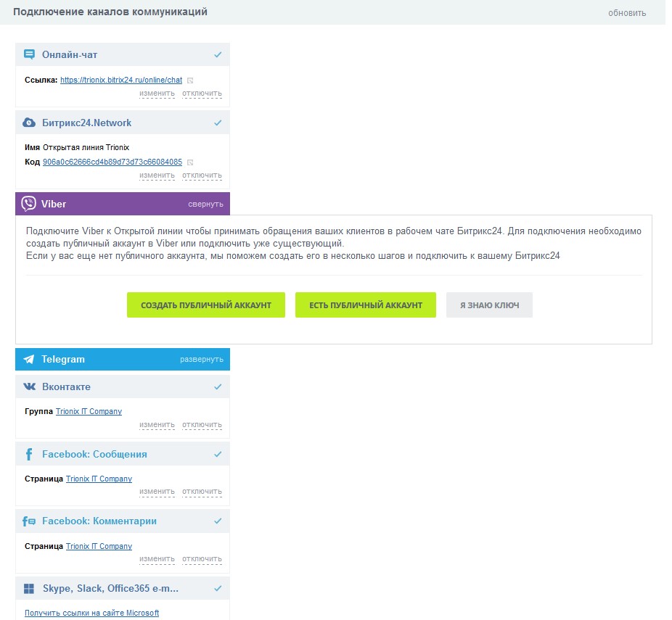This screenshot has width=672, height=620.
Task: Open the trionix.bitrix24.ru online chat link
Action: pos(121,80)
